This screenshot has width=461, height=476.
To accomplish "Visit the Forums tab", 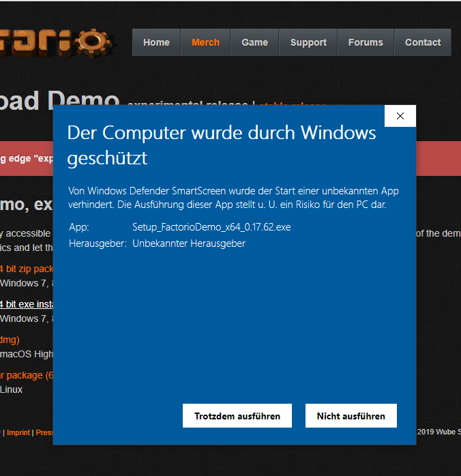I will point(366,42).
